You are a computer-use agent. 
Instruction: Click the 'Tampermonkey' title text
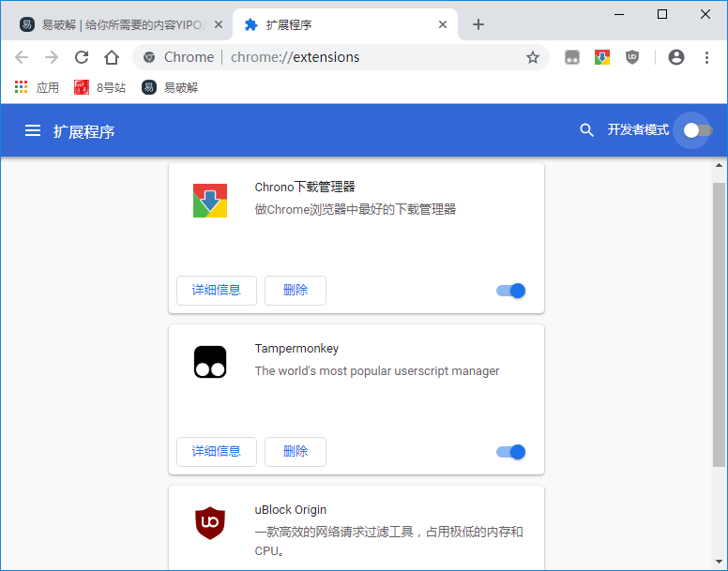296,349
